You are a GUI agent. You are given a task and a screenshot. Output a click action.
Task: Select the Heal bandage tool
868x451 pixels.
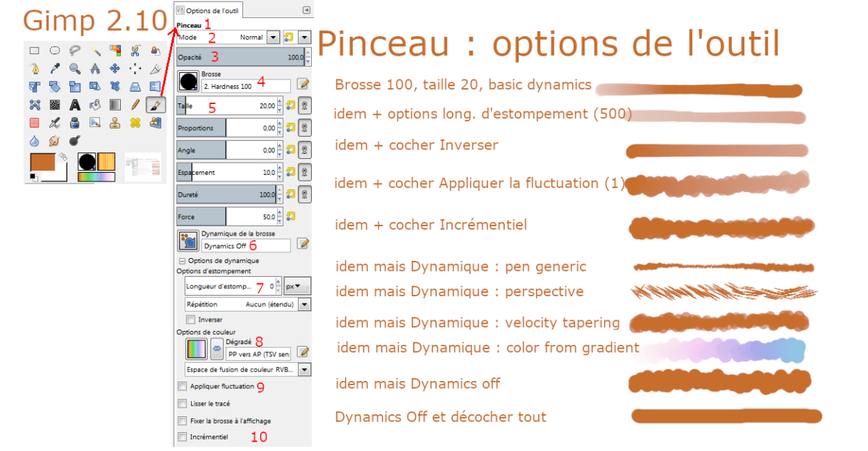[135, 123]
